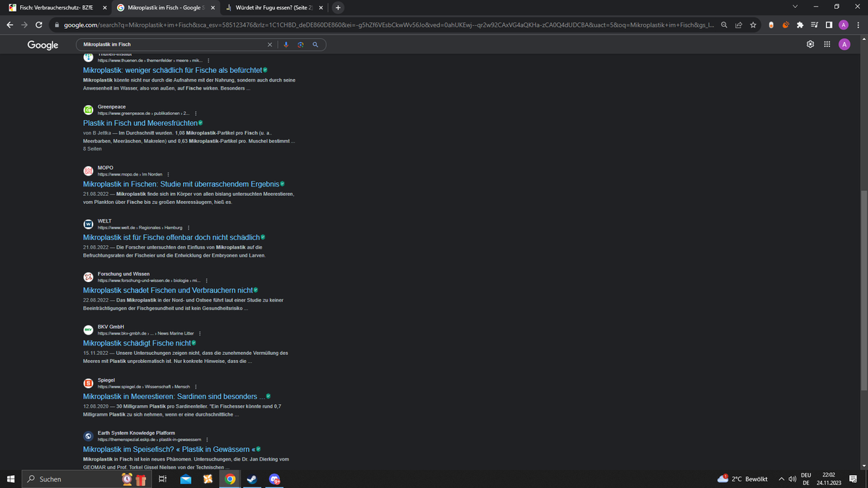The height and width of the screenshot is (488, 868).
Task: Open Steam from the taskbar
Action: [252, 479]
